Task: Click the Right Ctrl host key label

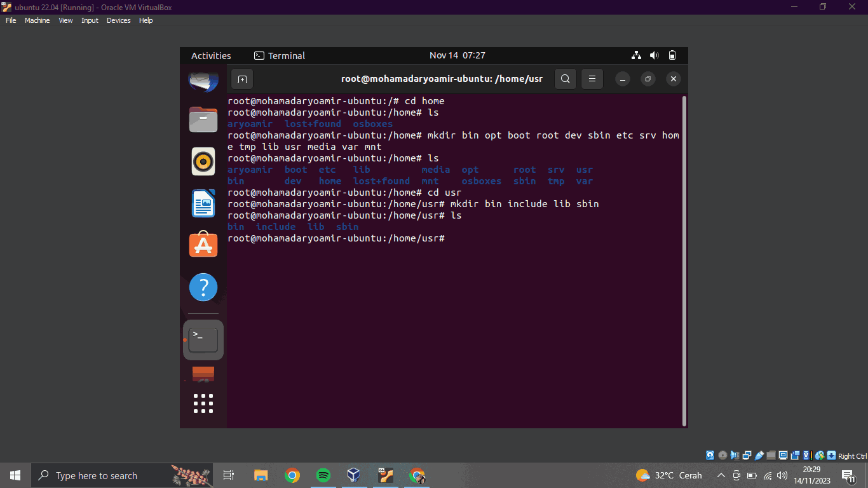Action: tap(853, 456)
